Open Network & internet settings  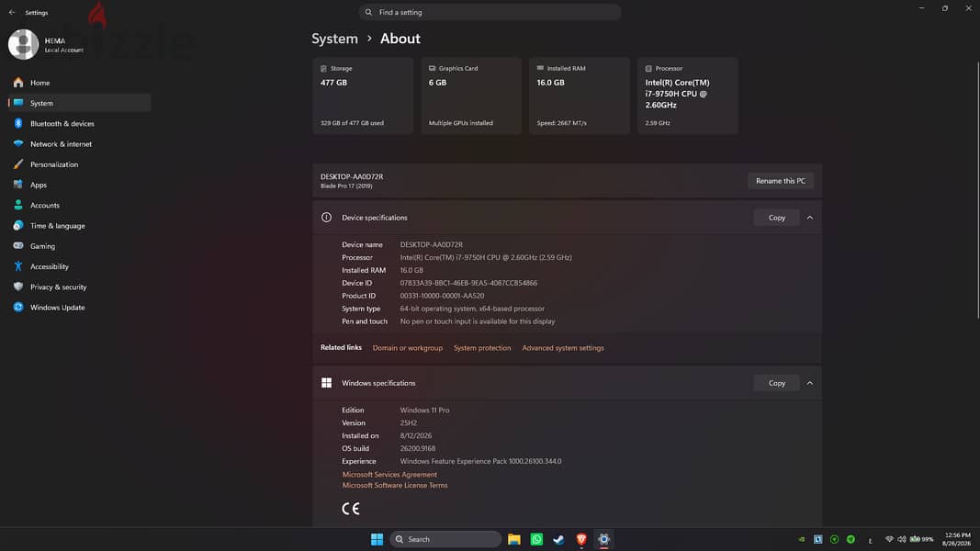79,143
